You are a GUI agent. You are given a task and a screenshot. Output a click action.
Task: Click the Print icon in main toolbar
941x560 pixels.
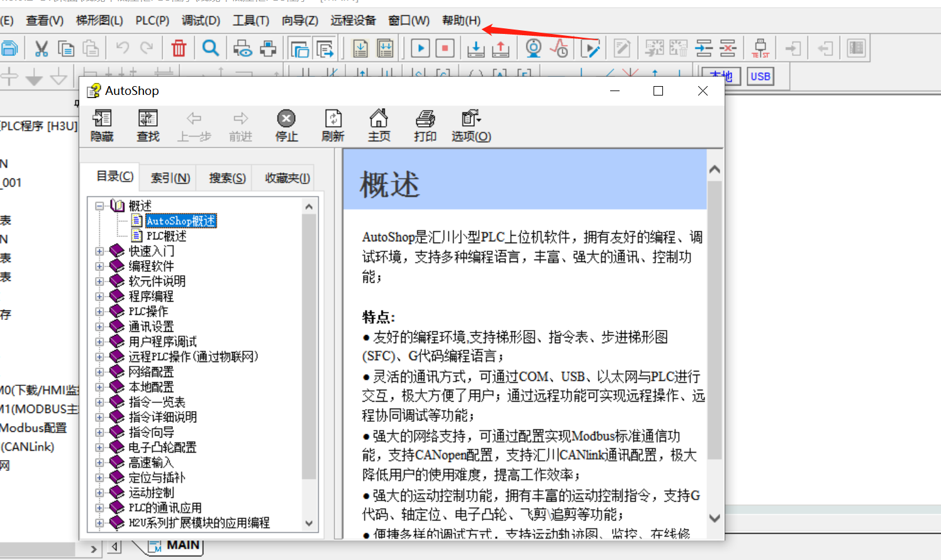coord(269,48)
